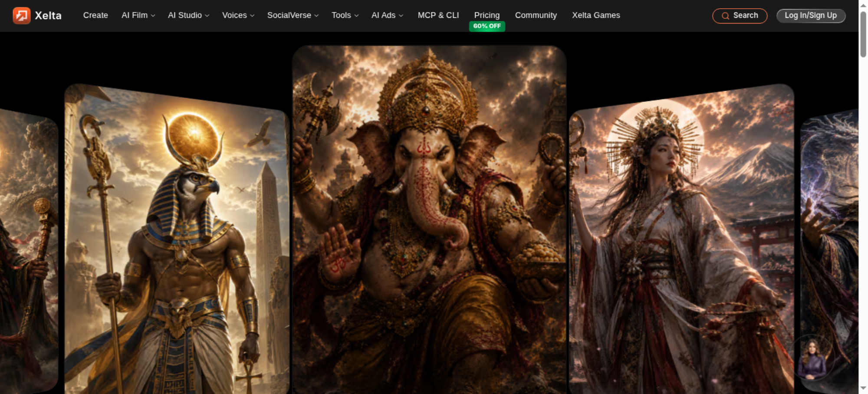This screenshot has width=868, height=394.
Task: Select the leftmost robed figure artwork
Action: 29,251
